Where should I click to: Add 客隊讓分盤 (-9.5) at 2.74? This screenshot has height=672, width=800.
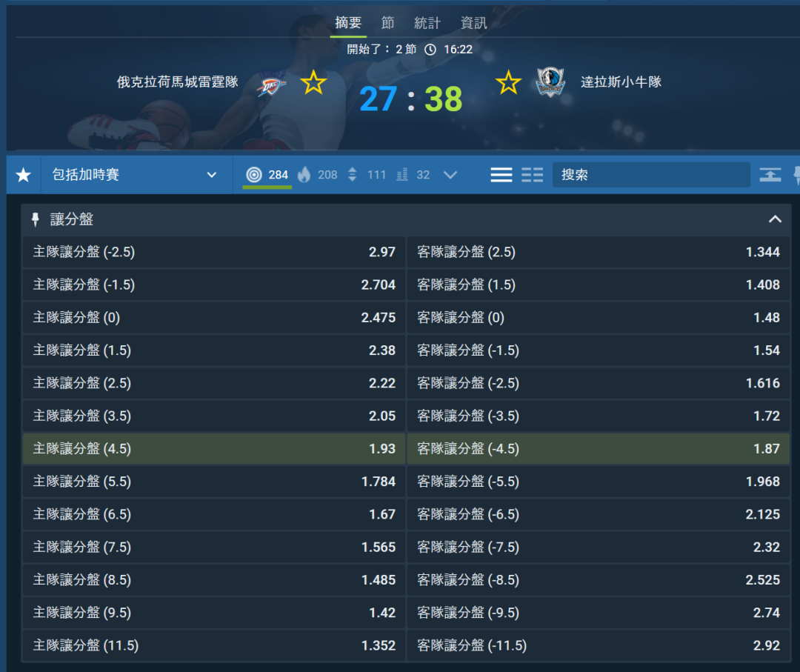click(x=598, y=612)
